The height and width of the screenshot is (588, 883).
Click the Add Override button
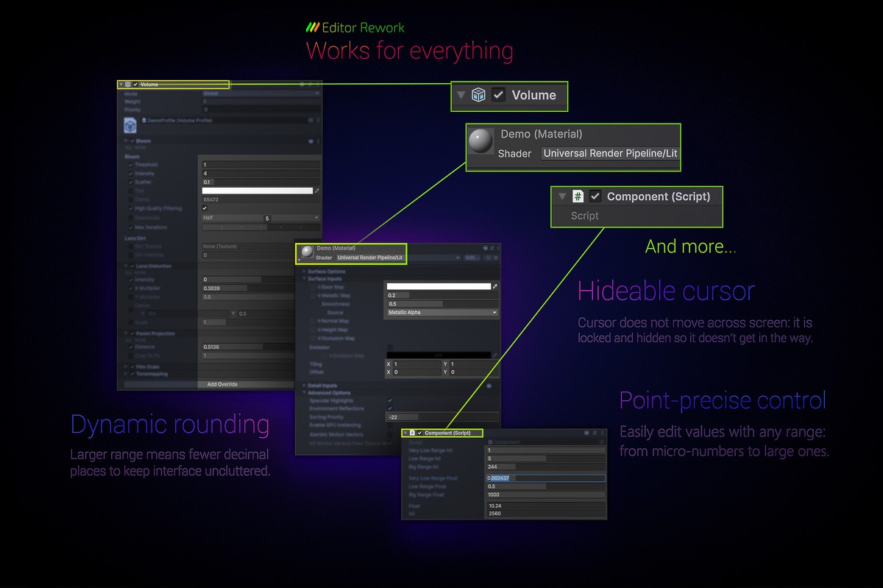[x=222, y=383]
